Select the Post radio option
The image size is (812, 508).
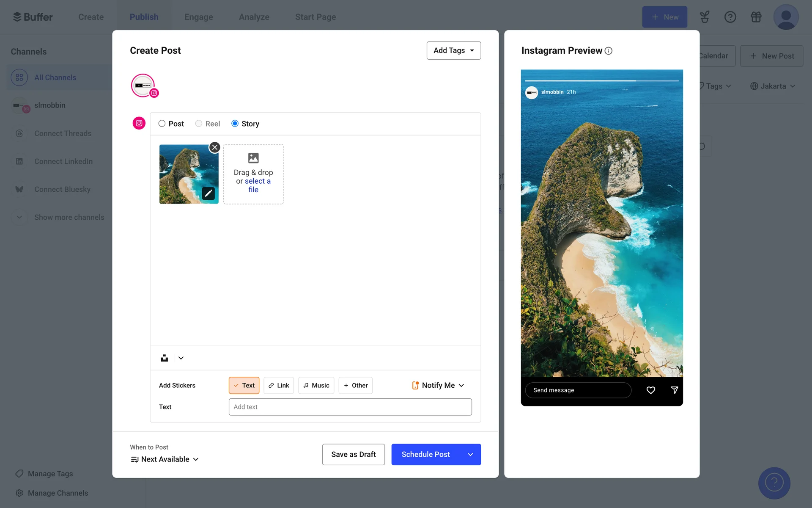click(162, 124)
